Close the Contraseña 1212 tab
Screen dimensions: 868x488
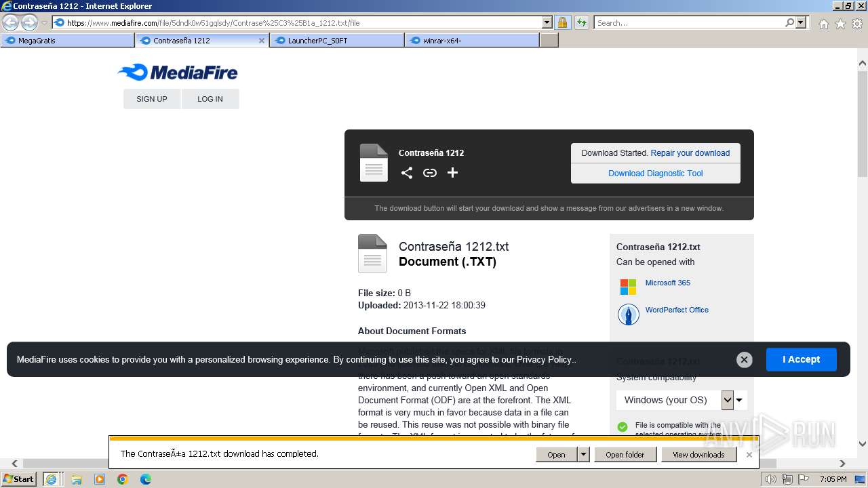pyautogui.click(x=262, y=41)
